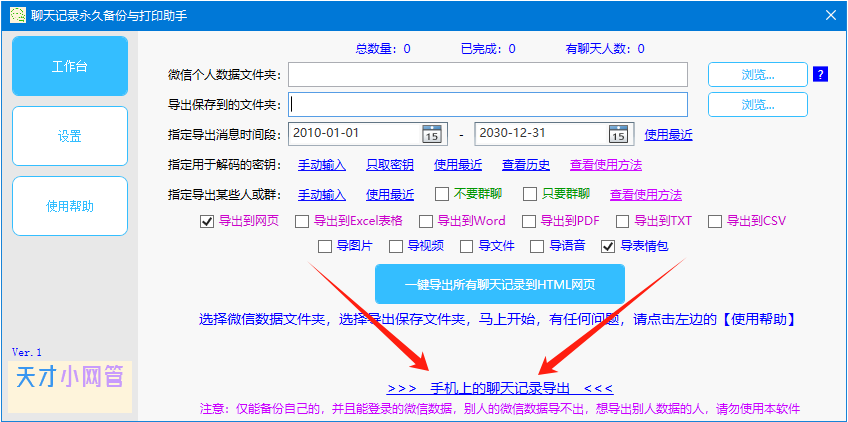Open 查看使用方法 link in 密钥 row
The image size is (848, 422).
[606, 165]
